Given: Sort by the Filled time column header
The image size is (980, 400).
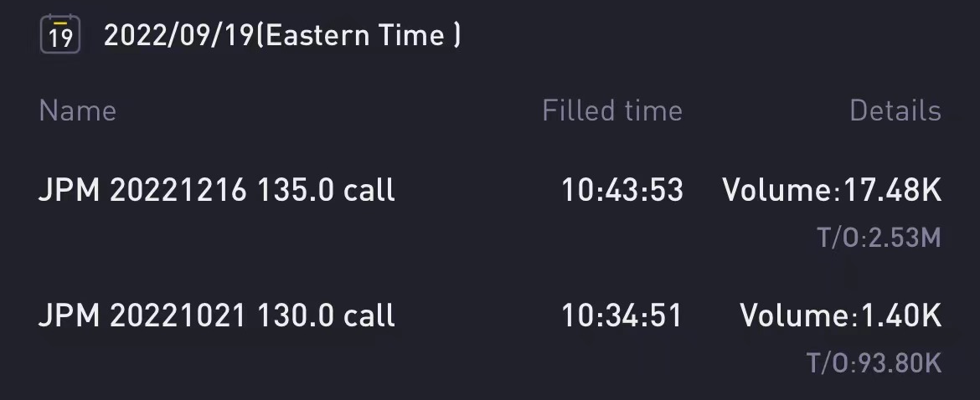Looking at the screenshot, I should pos(612,111).
